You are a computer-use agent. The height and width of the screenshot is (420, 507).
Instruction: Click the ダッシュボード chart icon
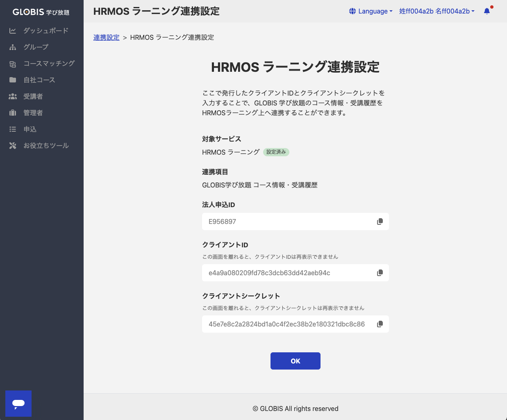(13, 31)
